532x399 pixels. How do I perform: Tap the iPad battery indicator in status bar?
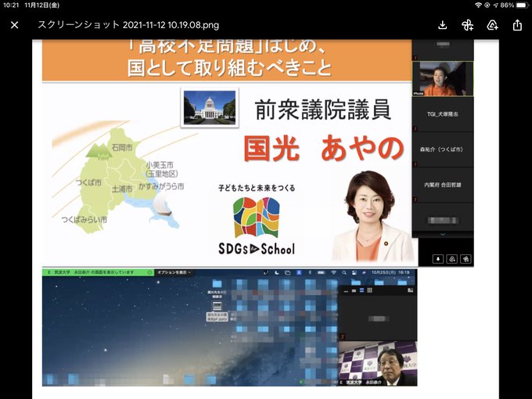point(522,5)
